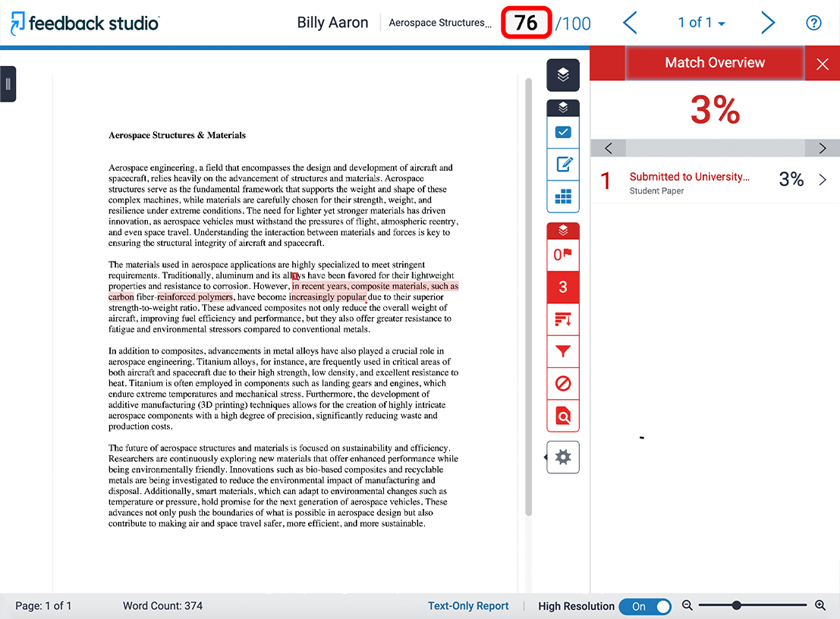Click the red match marker 1 in the document
This screenshot has width=840, height=619.
click(294, 276)
